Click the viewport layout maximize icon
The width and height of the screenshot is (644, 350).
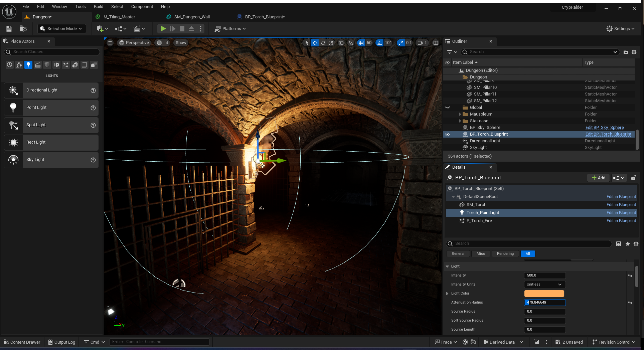point(436,43)
